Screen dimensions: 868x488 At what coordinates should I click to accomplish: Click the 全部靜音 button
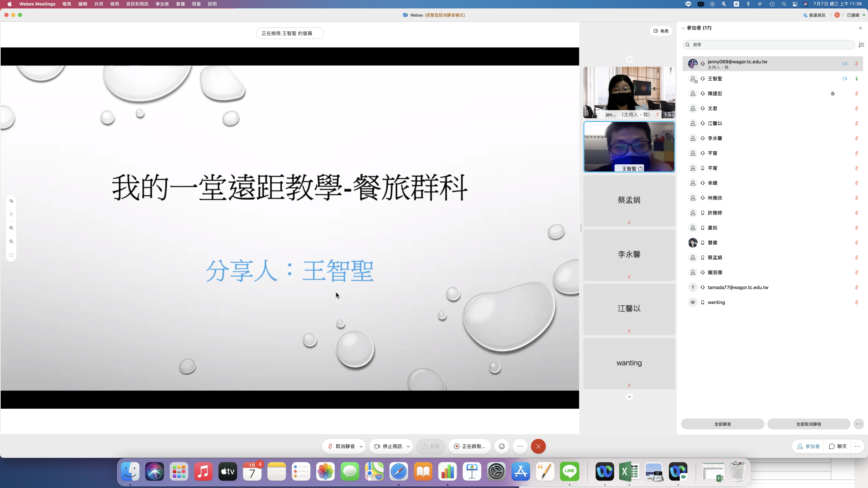pos(723,424)
